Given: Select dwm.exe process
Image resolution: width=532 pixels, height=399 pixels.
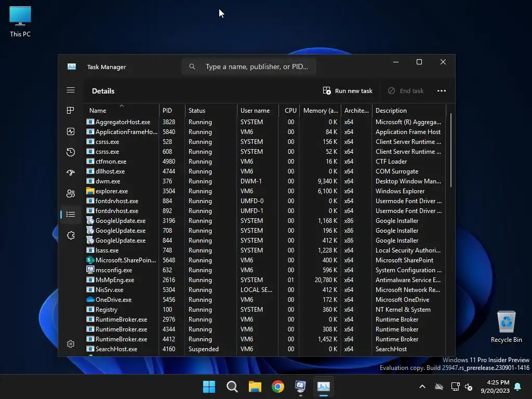Looking at the screenshot, I should [x=264, y=181].
